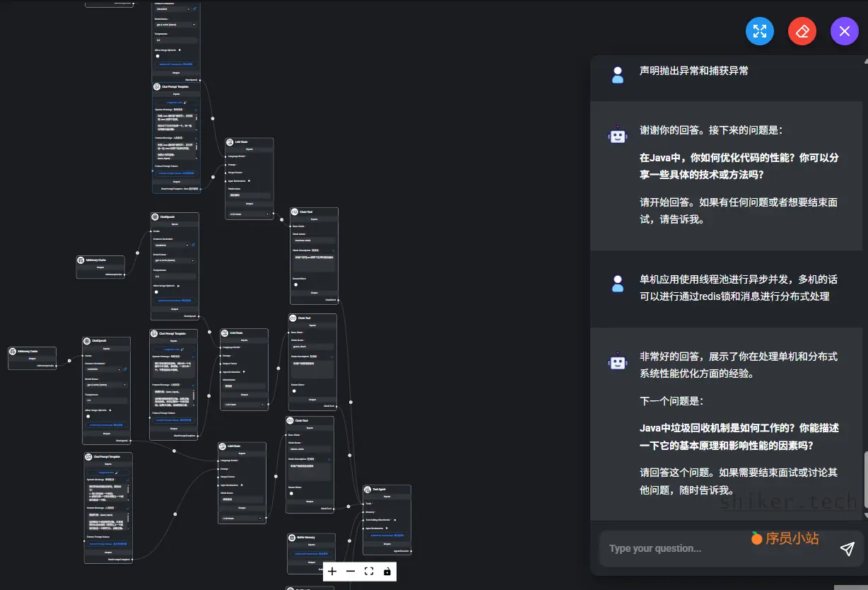The image size is (868, 590).
Task: Click Chain Name field in middle Chain Tool
Action: pos(311,346)
